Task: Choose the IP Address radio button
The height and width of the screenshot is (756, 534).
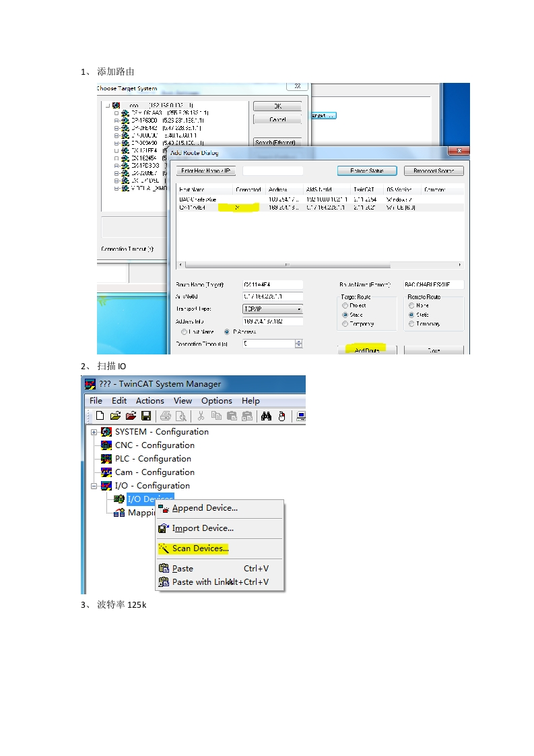Action: click(x=227, y=332)
